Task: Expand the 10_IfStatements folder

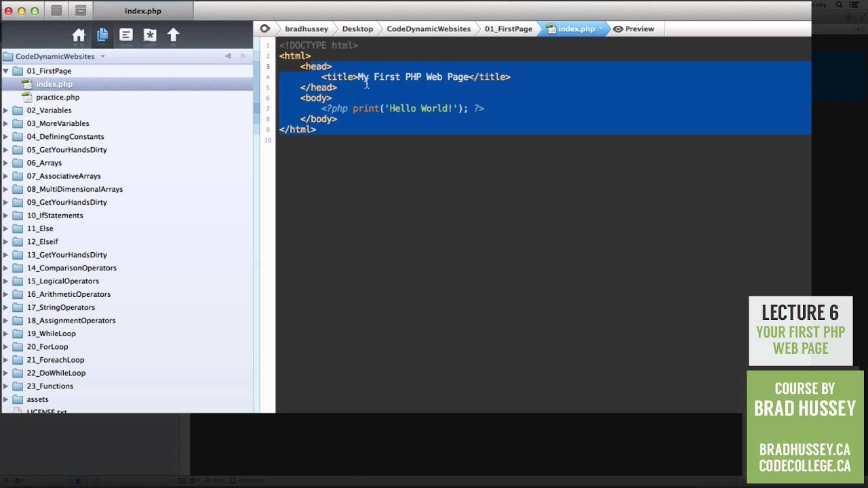Action: click(5, 216)
